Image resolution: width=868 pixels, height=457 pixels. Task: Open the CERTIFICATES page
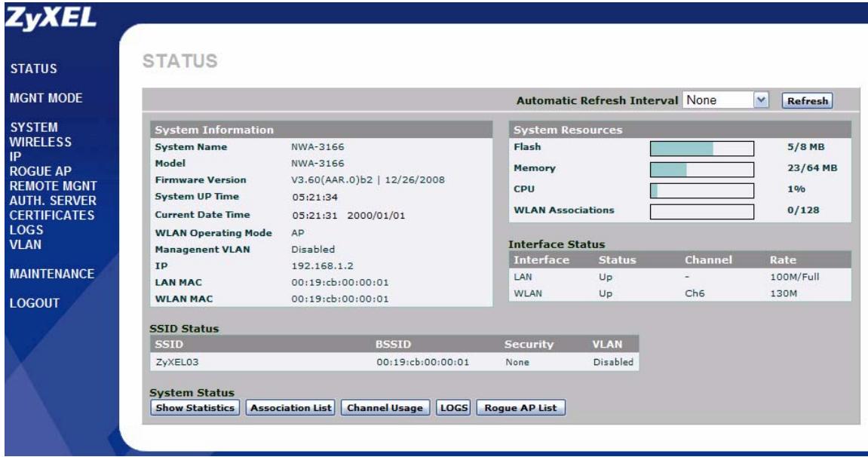[x=52, y=215]
